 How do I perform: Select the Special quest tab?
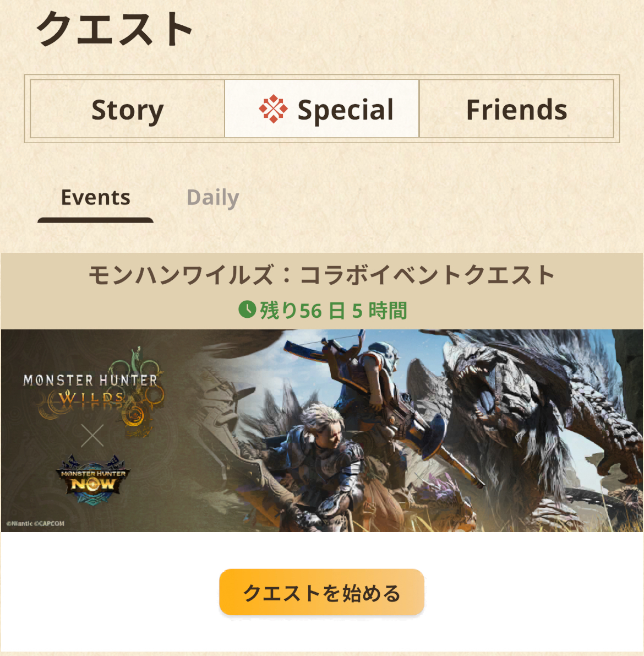[321, 109]
